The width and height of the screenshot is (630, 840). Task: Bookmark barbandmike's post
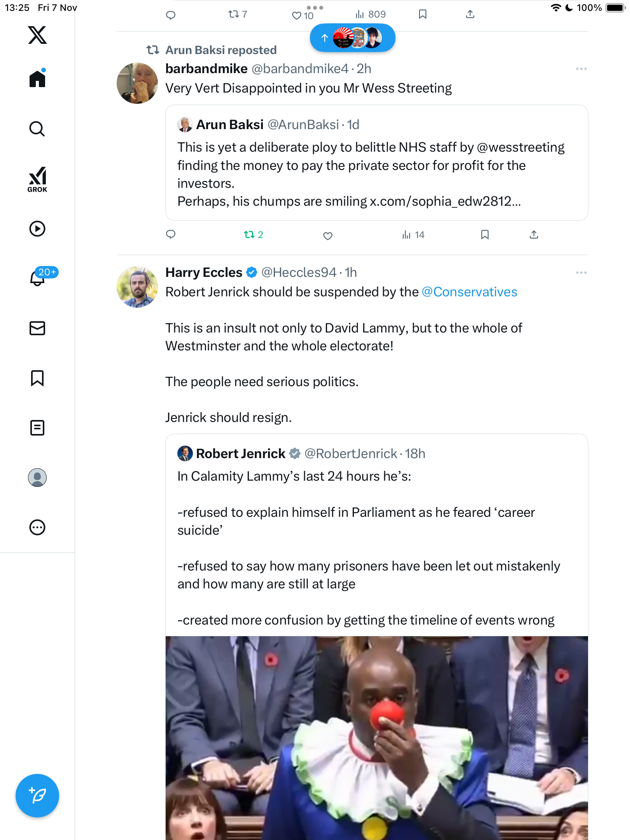tap(485, 234)
